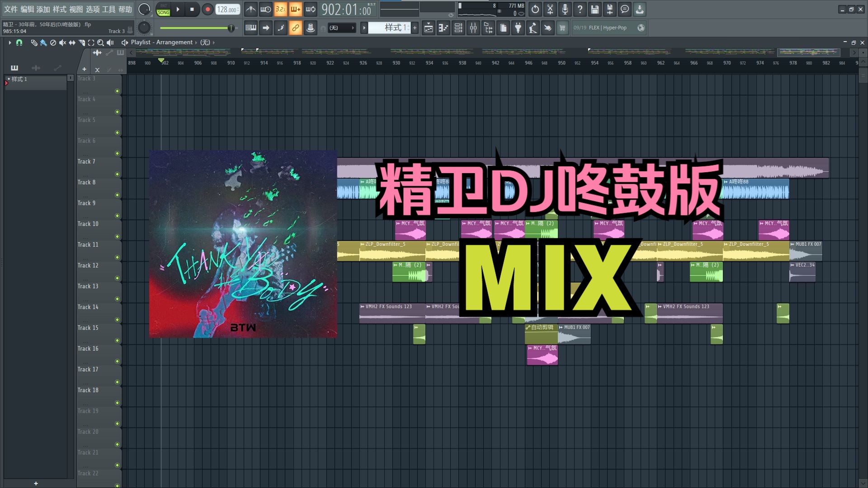The image size is (868, 488).
Task: Open the playlist view icon
Action: pyautogui.click(x=429, y=28)
